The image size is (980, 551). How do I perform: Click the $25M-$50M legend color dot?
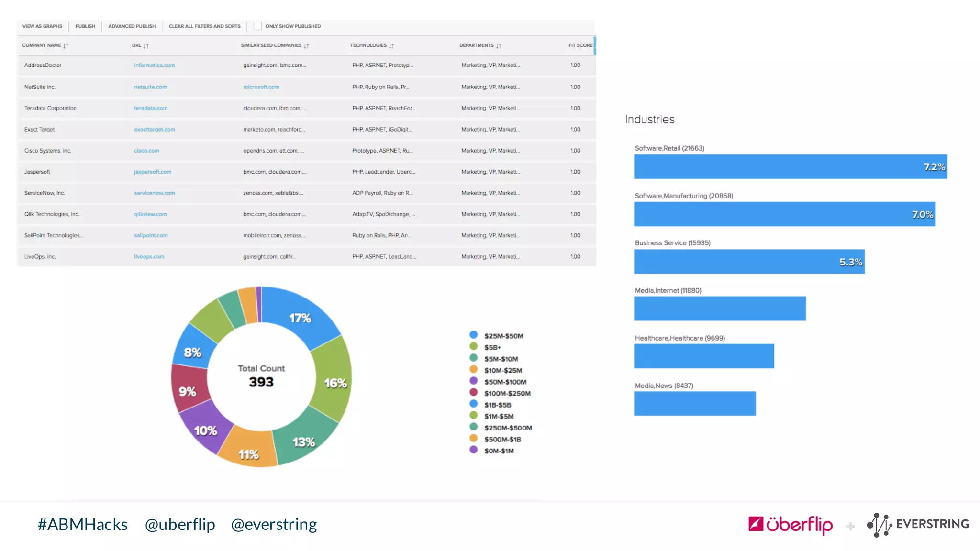pyautogui.click(x=473, y=335)
